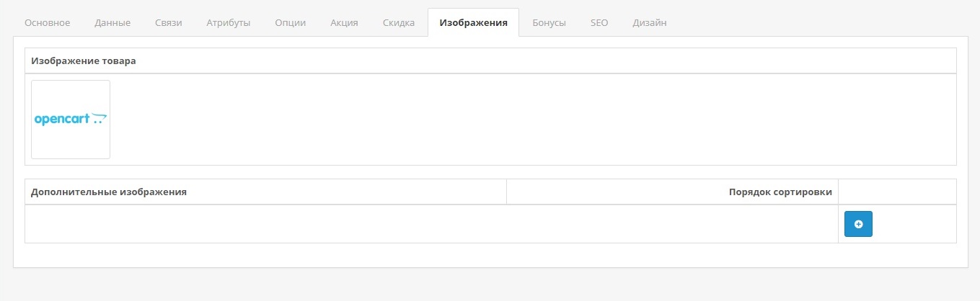Select the Атрибуты tab
Viewport: 980px width, 301px height.
(x=228, y=22)
